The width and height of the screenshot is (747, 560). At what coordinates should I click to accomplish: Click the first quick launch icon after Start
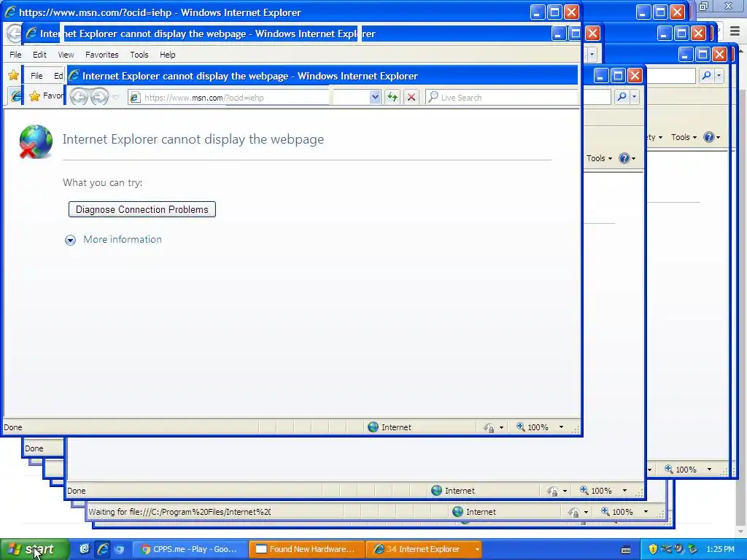click(85, 549)
